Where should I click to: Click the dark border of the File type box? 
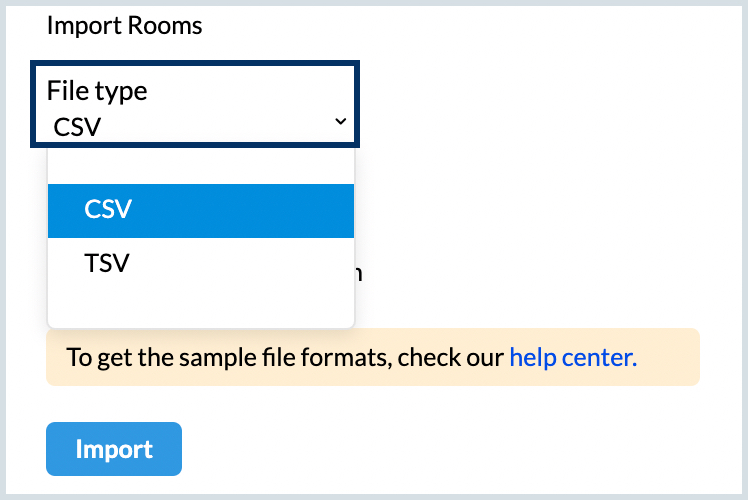[195, 65]
